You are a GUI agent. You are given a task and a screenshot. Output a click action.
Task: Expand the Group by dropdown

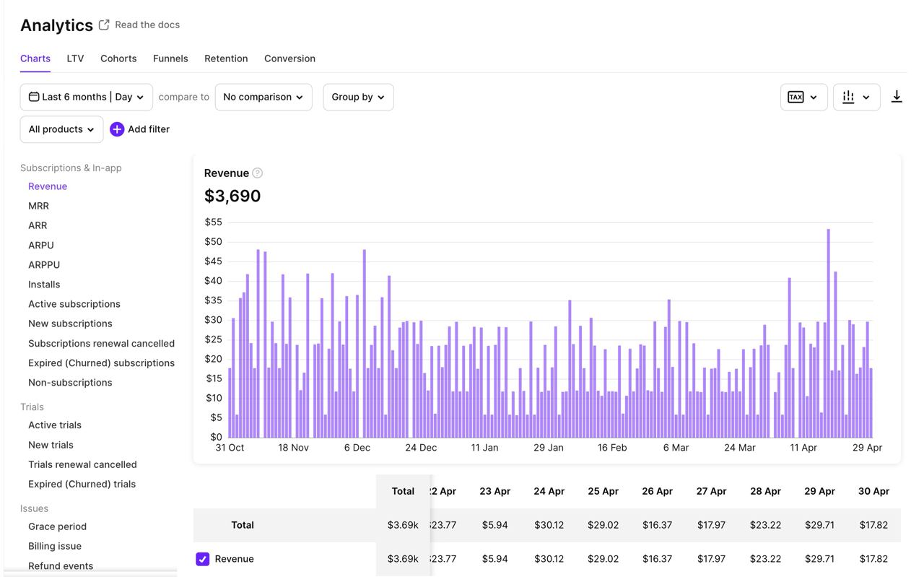click(358, 96)
